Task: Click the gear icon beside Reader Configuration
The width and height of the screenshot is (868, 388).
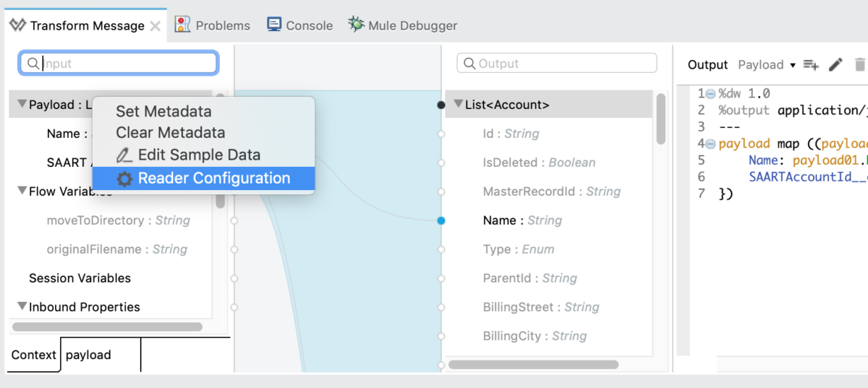Action: (x=124, y=178)
